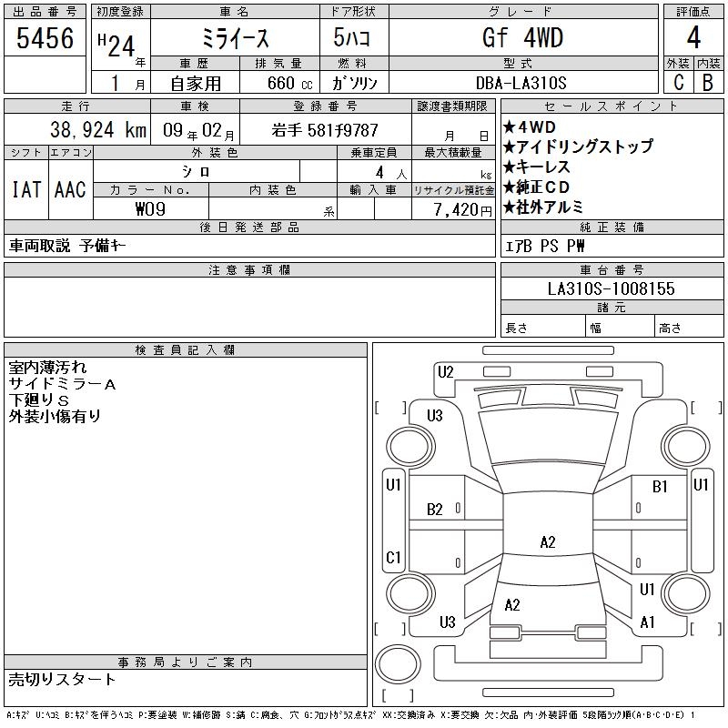728x728 pixels.
Task: Select the B1 damage marker on the diagram
Action: 660,487
